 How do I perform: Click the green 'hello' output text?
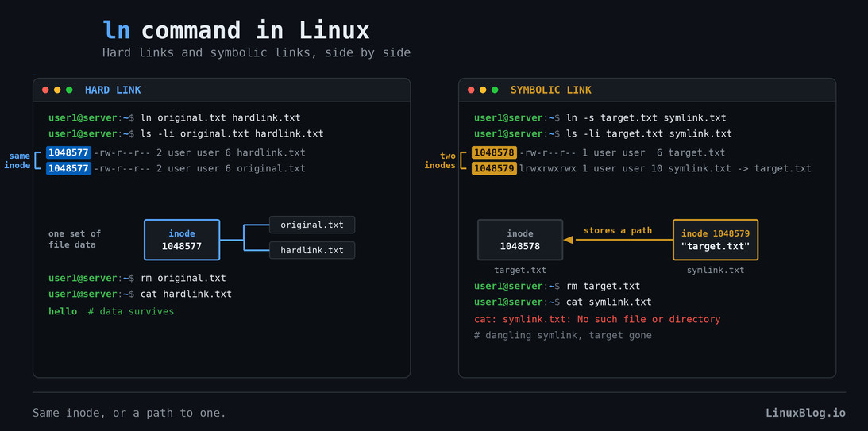63,311
